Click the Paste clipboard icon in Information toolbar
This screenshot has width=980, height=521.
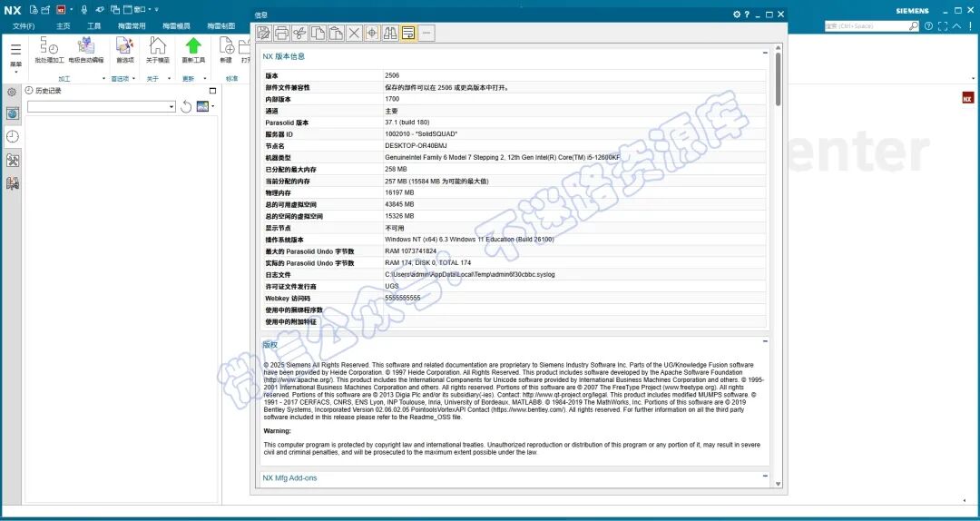coord(337,34)
